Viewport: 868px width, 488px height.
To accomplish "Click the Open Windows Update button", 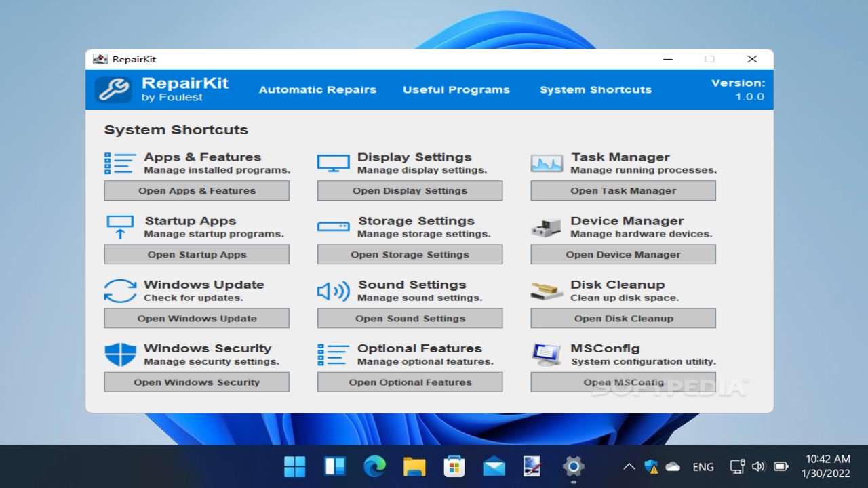I will [x=197, y=318].
